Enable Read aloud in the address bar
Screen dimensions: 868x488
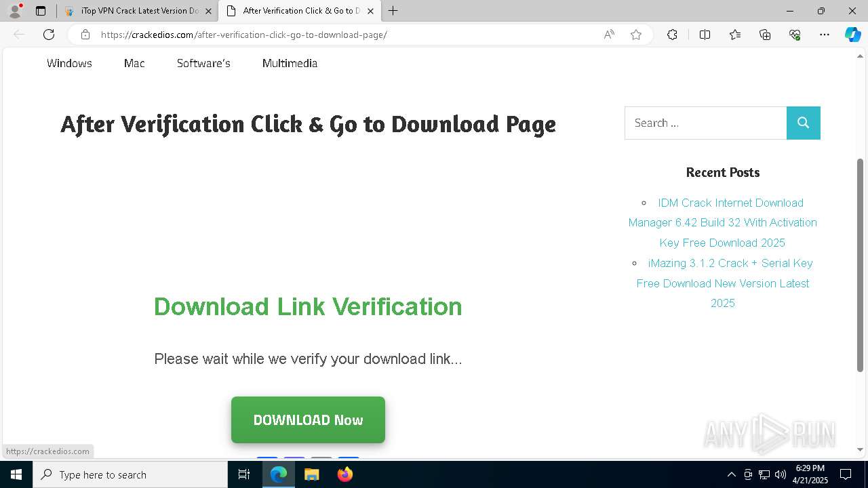[609, 35]
